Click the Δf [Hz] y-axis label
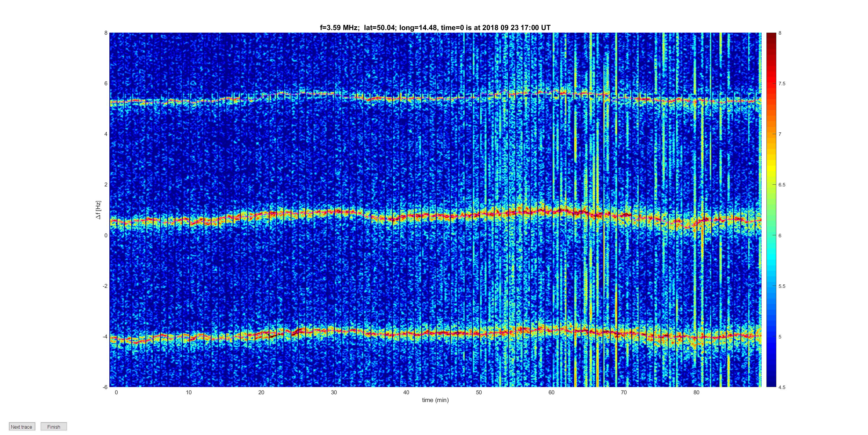868x435 pixels. [x=98, y=210]
